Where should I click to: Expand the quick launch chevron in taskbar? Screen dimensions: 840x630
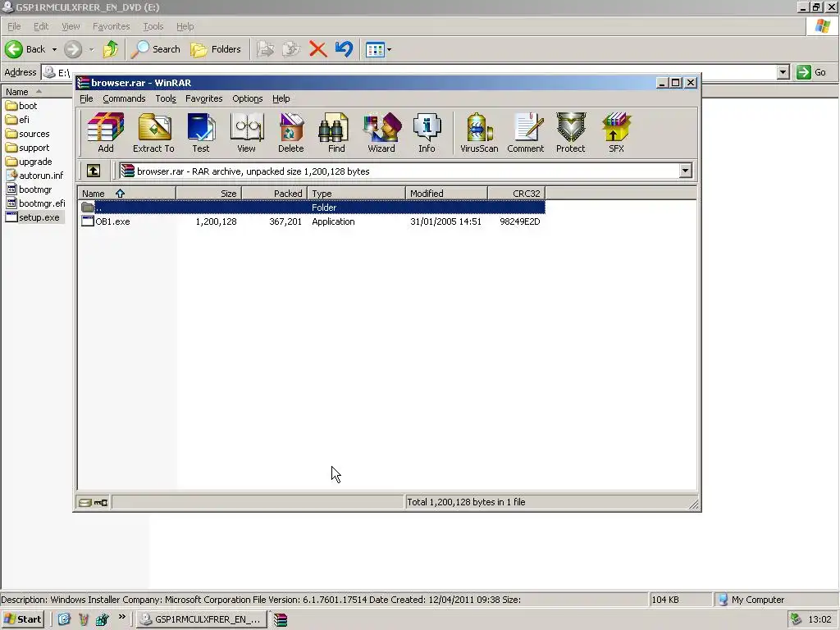(x=122, y=617)
